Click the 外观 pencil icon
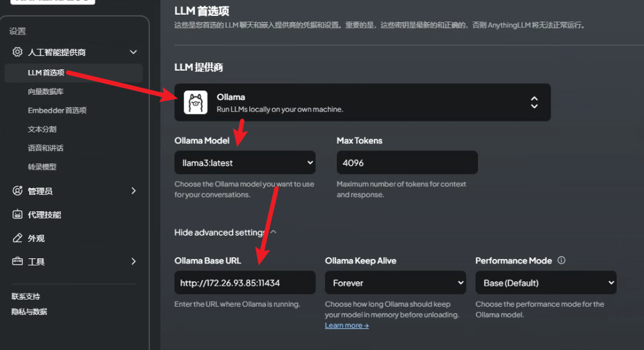The image size is (644, 350). pos(17,238)
